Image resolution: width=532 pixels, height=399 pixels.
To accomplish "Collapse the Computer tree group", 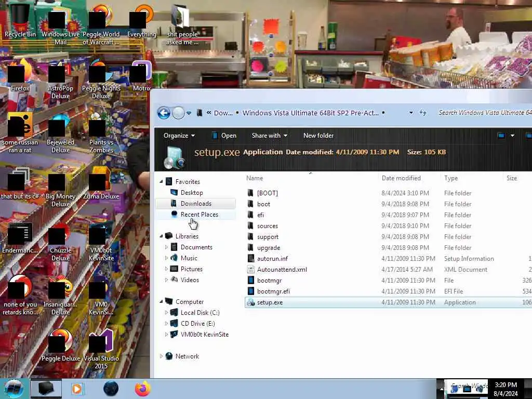I will coord(162,302).
